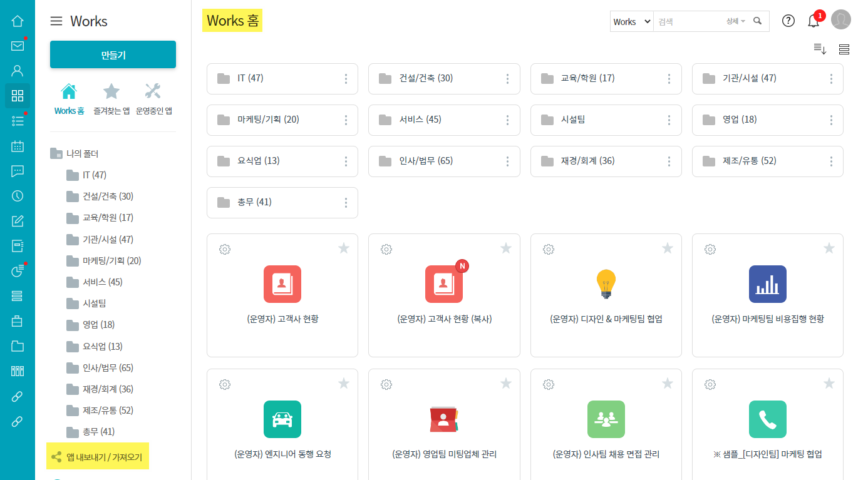Viewport: 868px width, 480px height.
Task: Open the calendar icon in left sidebar
Action: pos(18,146)
